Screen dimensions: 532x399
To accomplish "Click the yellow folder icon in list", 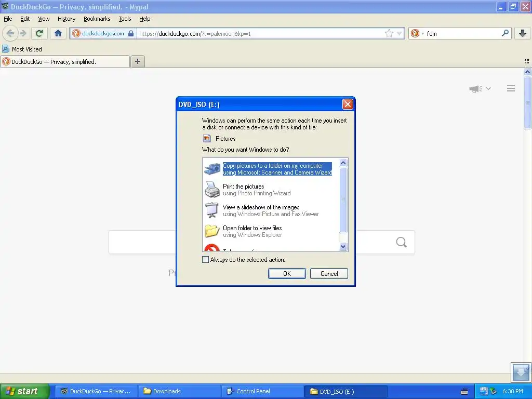I will point(212,231).
